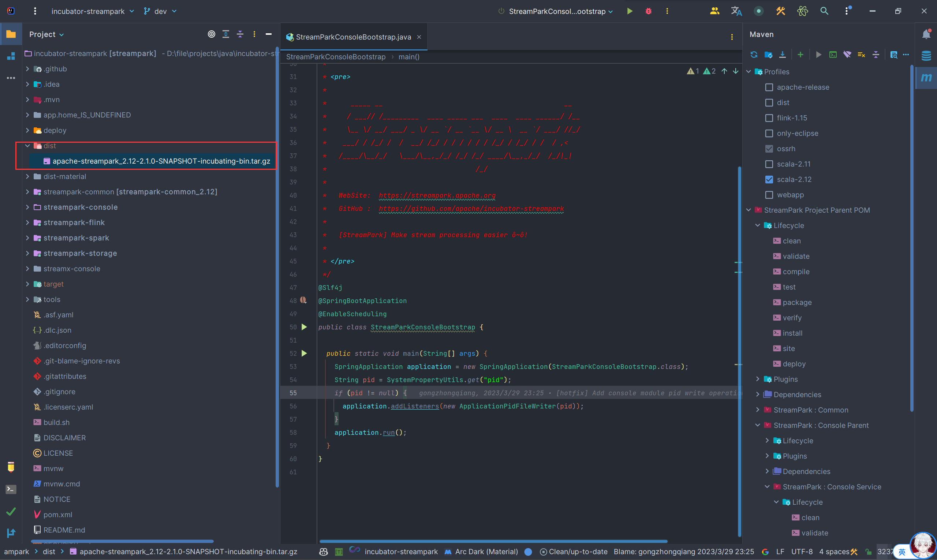Reload all Maven projects icon
Viewport: 937px width, 560px height.
click(x=754, y=55)
